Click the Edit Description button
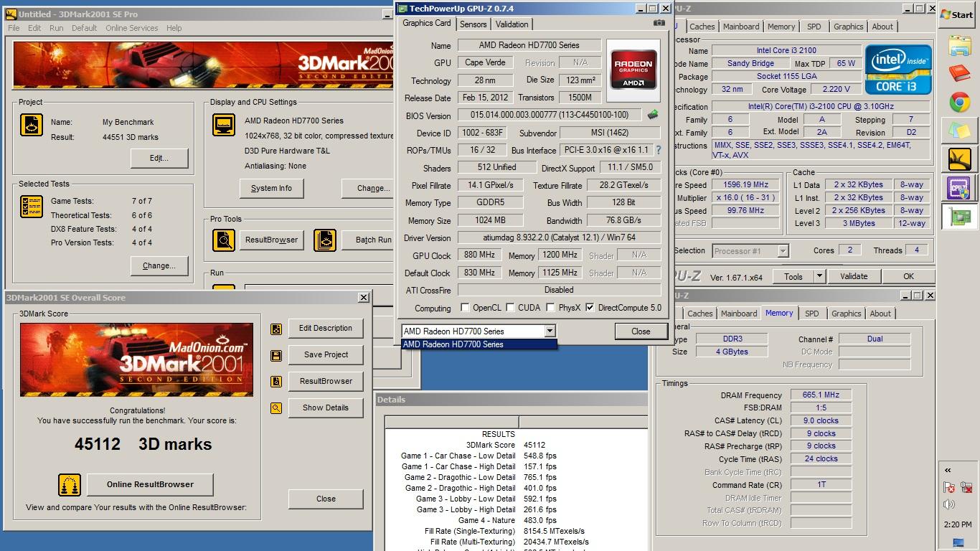 pos(325,328)
